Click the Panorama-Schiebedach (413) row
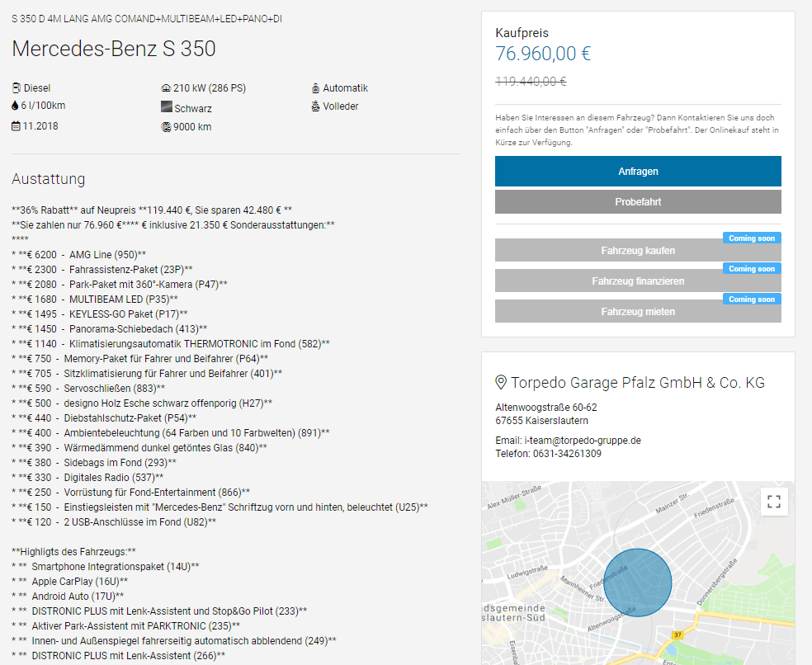The height and width of the screenshot is (665, 812). 109,329
